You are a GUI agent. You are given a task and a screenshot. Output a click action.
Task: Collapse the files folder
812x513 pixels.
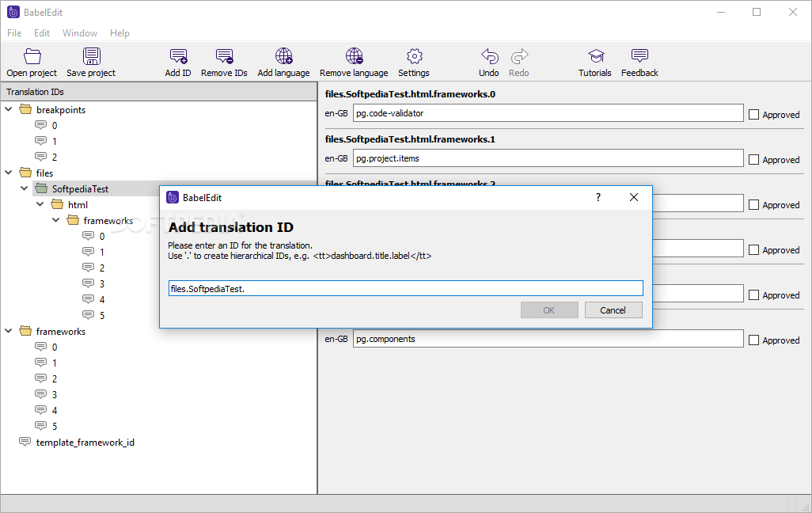pos(9,173)
